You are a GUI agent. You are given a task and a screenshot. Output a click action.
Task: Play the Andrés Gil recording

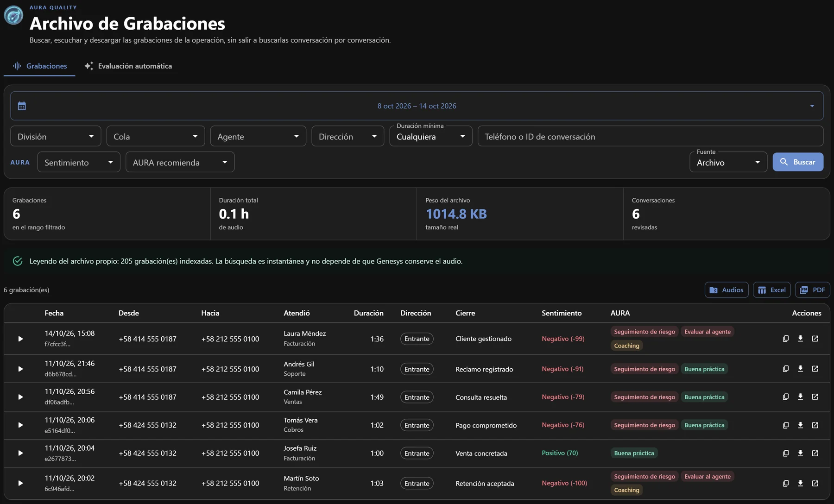[20, 369]
